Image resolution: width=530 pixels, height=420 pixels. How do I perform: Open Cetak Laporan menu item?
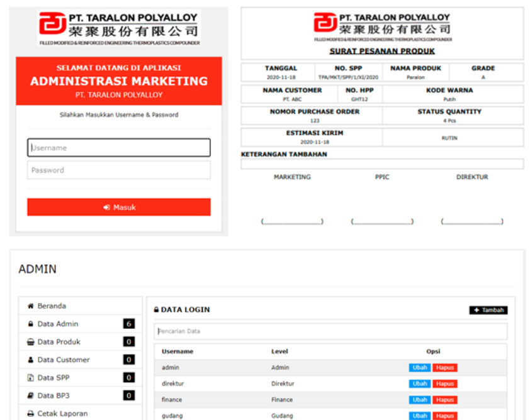(x=81, y=413)
